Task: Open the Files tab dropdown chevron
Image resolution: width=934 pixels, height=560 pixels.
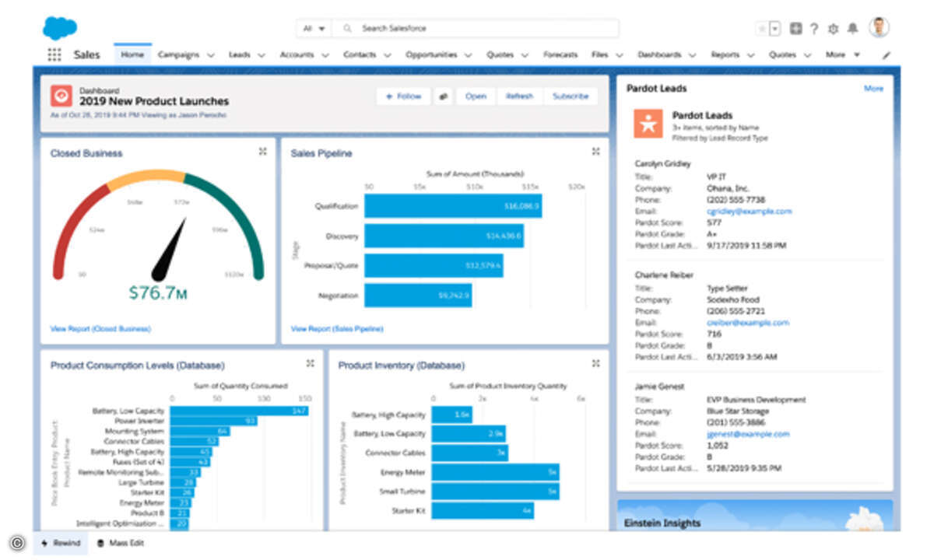Action: point(619,55)
